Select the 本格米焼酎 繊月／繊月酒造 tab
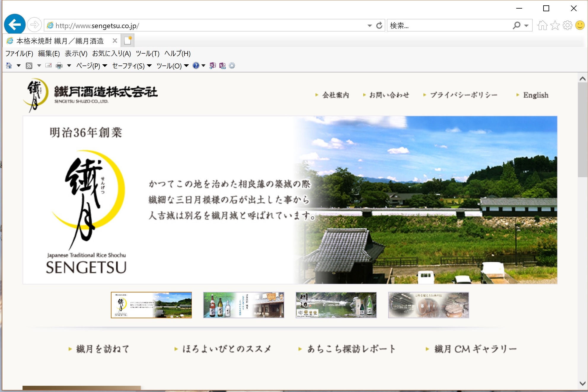The height and width of the screenshot is (392, 588). coord(62,41)
